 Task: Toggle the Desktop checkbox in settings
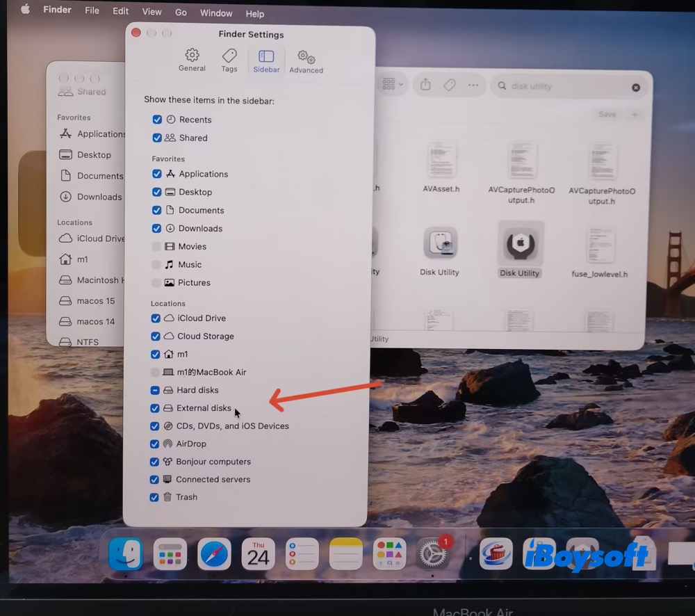[x=156, y=192]
